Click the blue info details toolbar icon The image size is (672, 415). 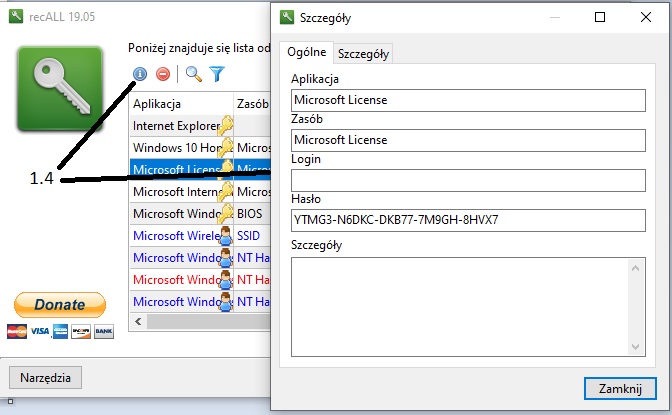(x=140, y=74)
